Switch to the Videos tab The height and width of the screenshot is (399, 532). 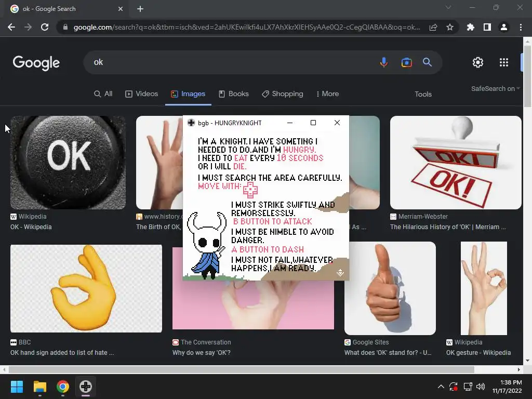click(x=141, y=94)
